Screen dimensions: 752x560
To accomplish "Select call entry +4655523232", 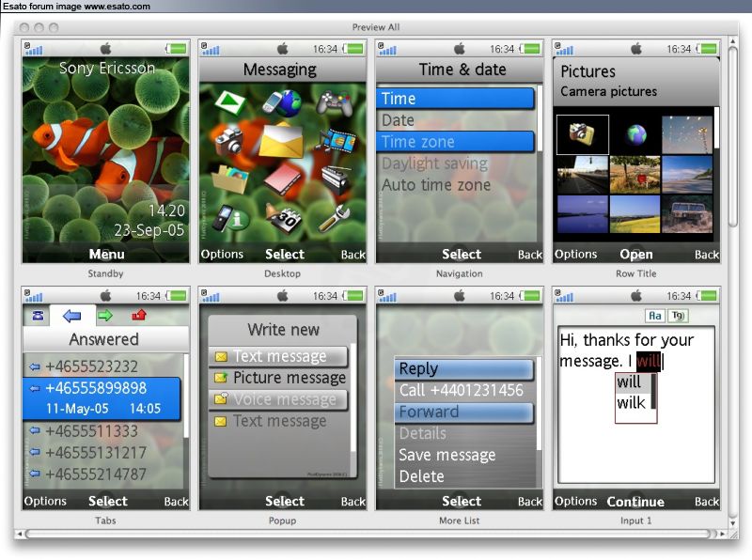I will 102,366.
